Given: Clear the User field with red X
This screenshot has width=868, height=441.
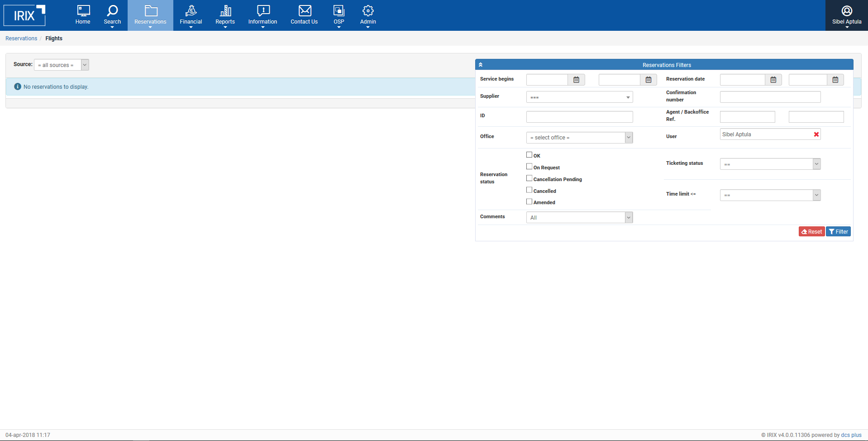Looking at the screenshot, I should (816, 134).
